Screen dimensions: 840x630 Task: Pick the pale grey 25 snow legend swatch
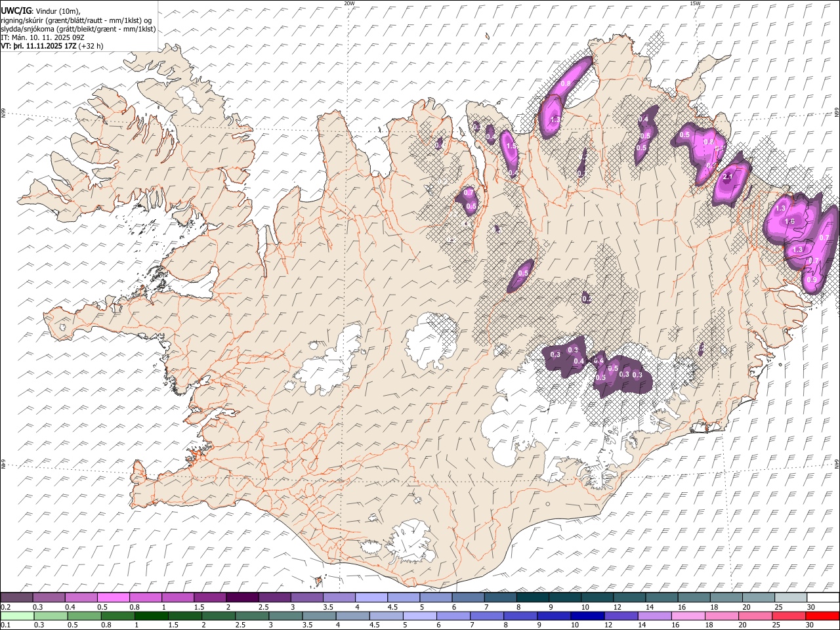point(791,598)
